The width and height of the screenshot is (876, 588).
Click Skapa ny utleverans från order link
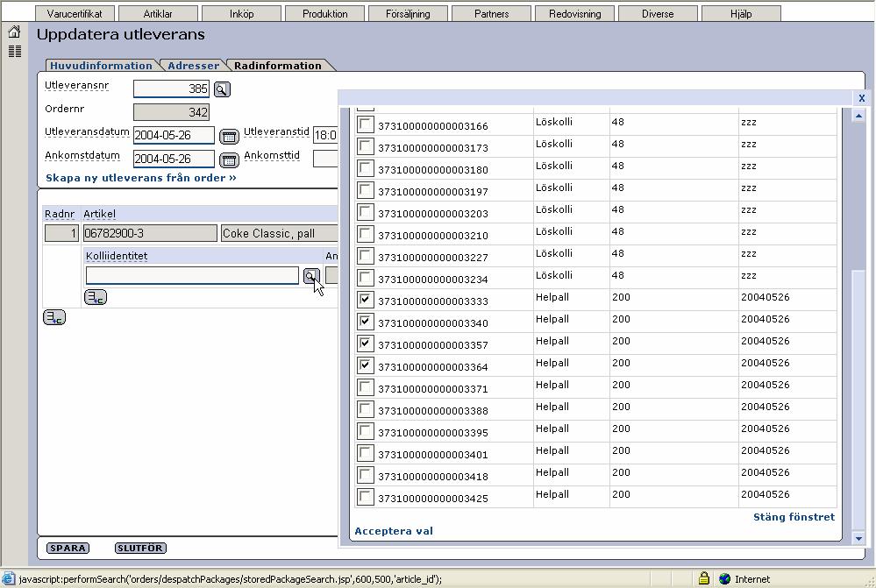point(141,178)
